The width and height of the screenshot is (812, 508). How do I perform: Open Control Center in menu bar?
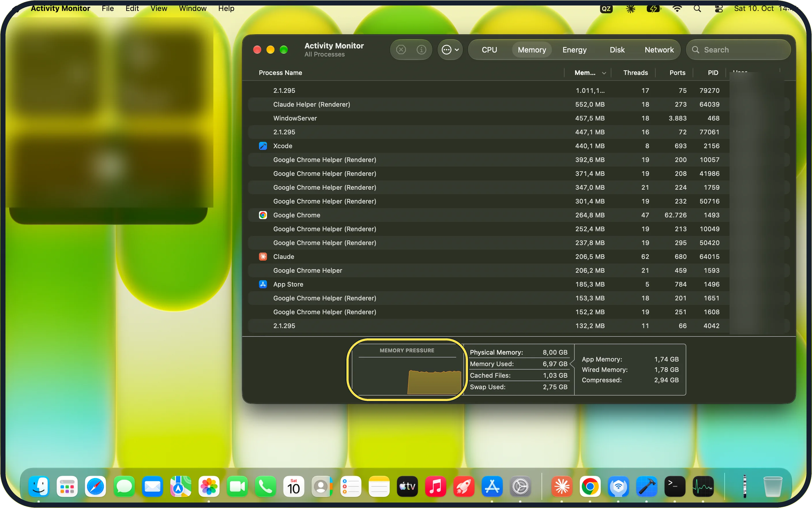(719, 8)
